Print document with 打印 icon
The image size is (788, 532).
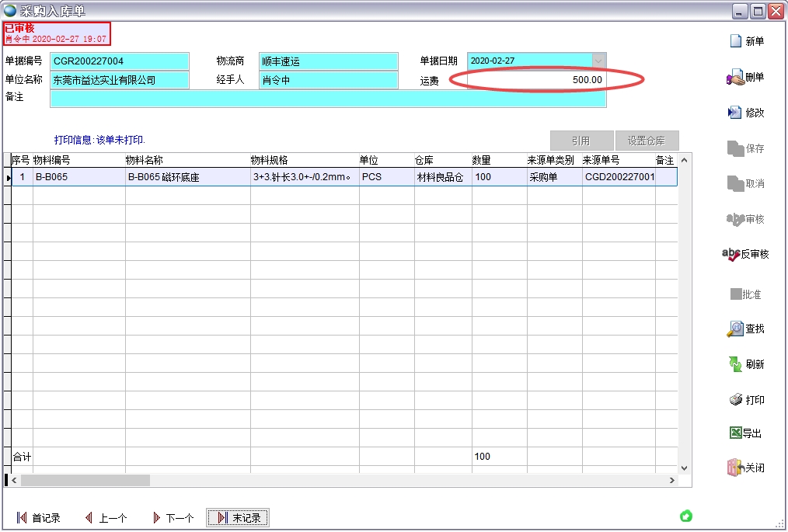[735, 400]
